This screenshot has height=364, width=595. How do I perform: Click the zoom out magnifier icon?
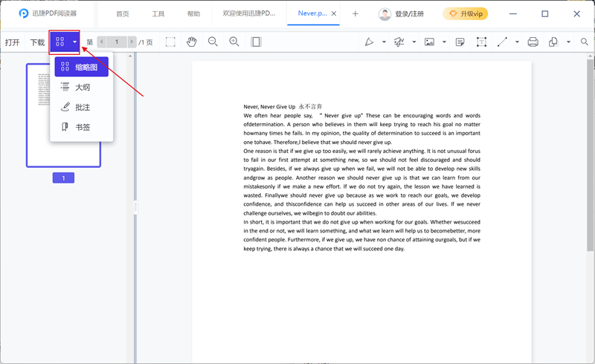(x=213, y=42)
